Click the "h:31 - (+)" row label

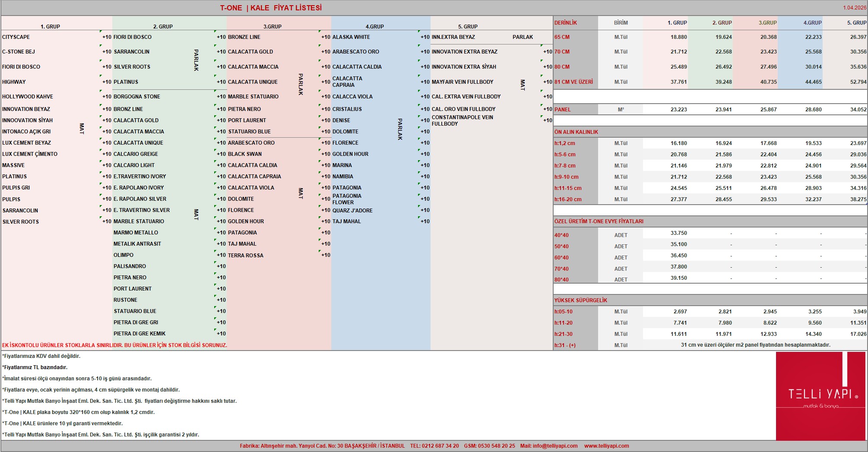(x=565, y=345)
